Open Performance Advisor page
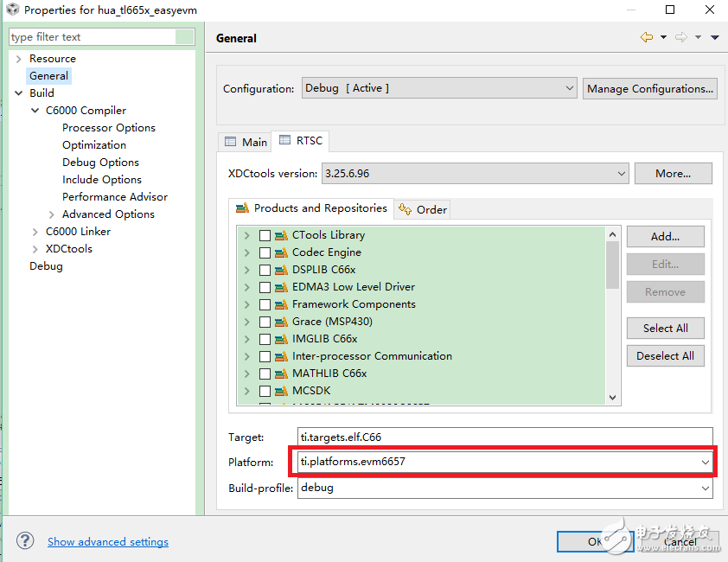This screenshot has width=728, height=562. [x=115, y=197]
